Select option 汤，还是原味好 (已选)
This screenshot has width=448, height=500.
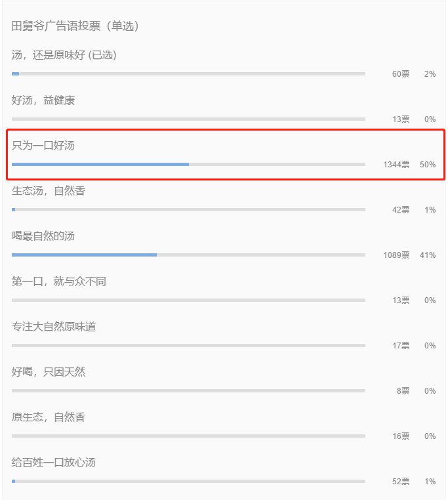coord(64,55)
